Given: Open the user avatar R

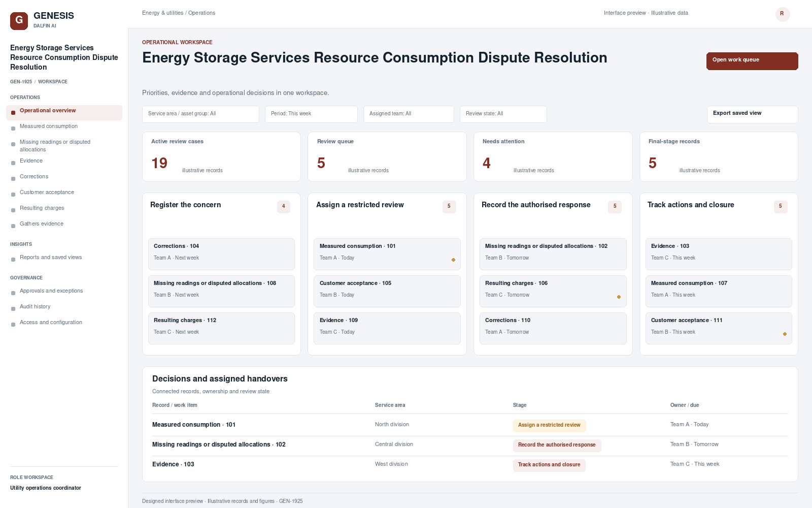Looking at the screenshot, I should point(783,14).
